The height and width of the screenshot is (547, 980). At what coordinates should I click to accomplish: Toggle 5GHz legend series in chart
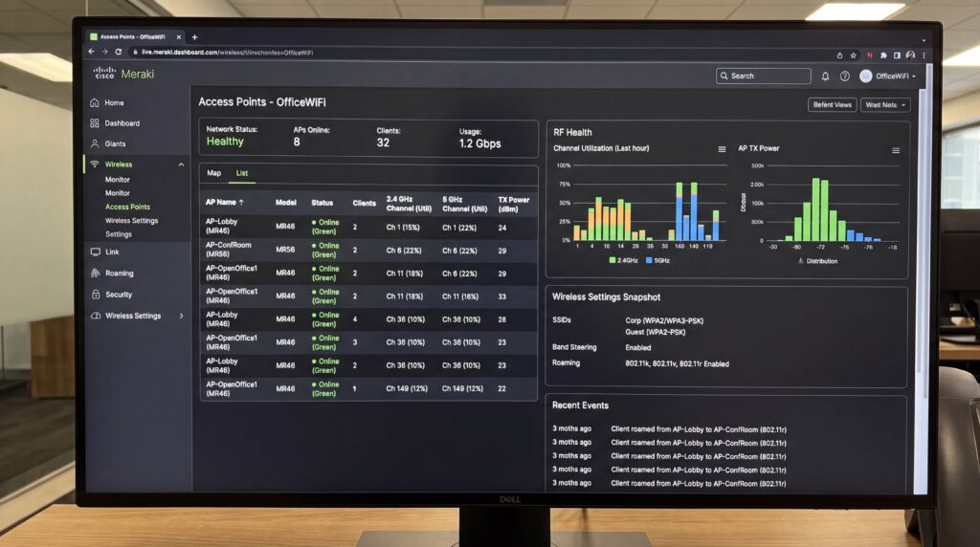coord(657,260)
